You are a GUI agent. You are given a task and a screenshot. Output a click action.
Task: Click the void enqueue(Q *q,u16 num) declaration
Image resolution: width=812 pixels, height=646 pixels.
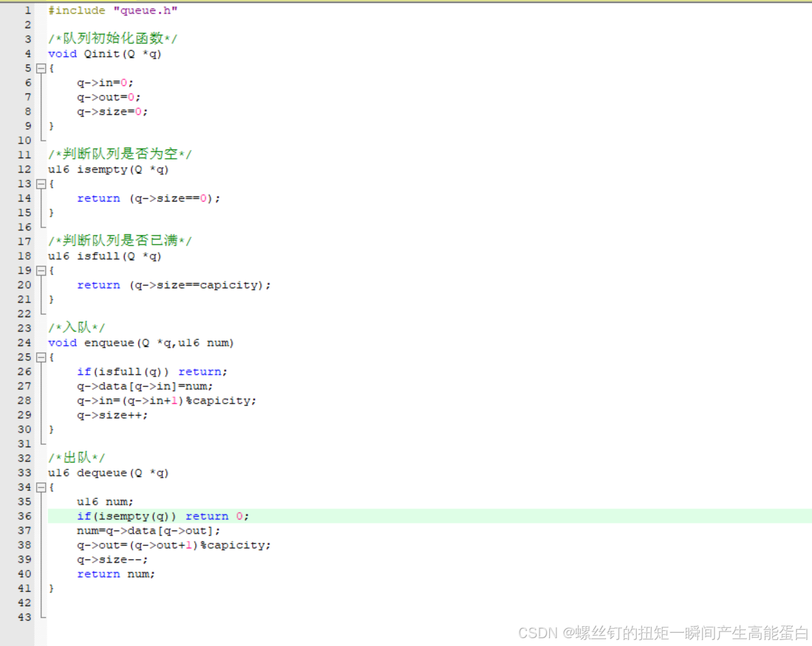[x=141, y=343]
